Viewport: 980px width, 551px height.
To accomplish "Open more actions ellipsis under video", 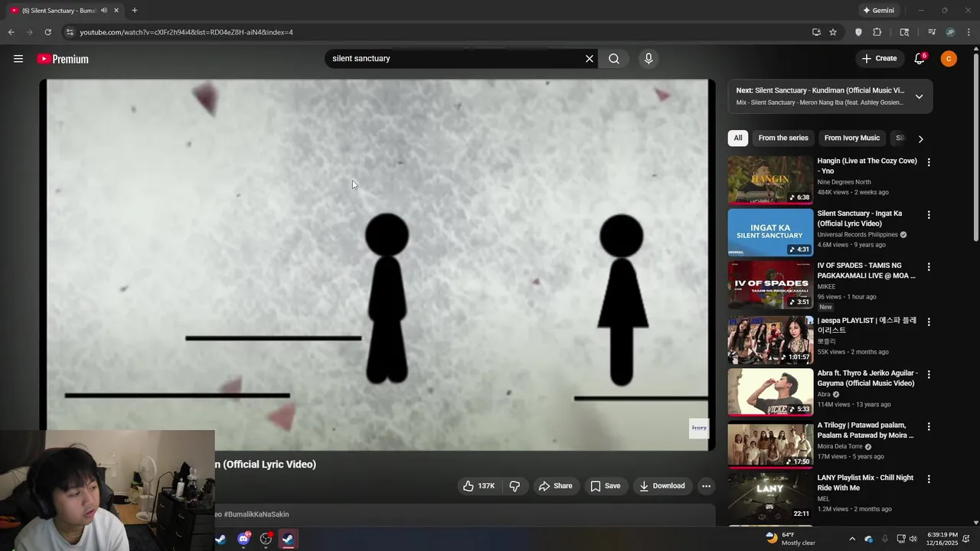I will [707, 486].
